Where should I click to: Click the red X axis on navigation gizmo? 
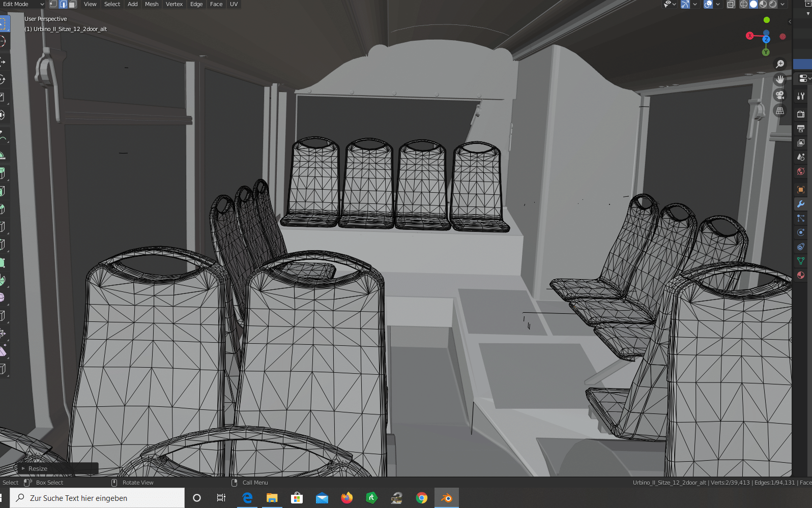(x=749, y=36)
